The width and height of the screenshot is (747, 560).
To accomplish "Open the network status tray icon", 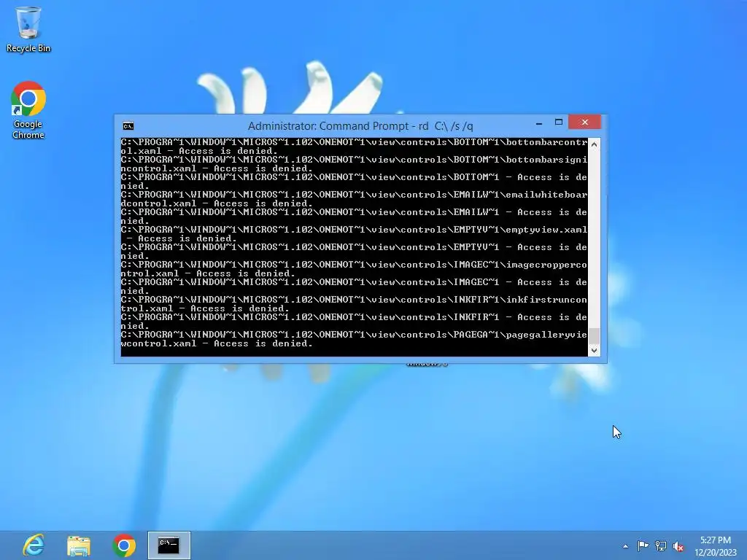I will click(661, 545).
